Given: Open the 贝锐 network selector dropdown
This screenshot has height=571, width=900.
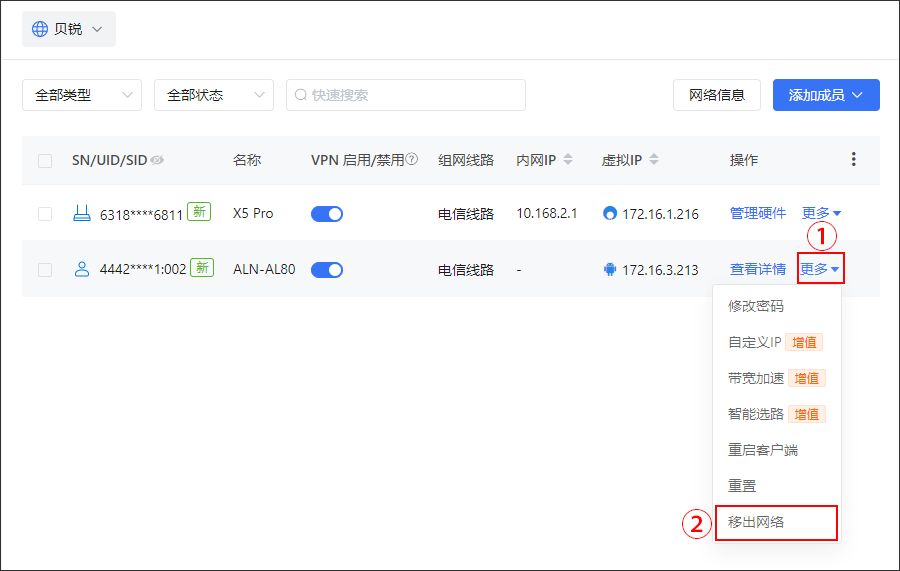Looking at the screenshot, I should pos(69,29).
